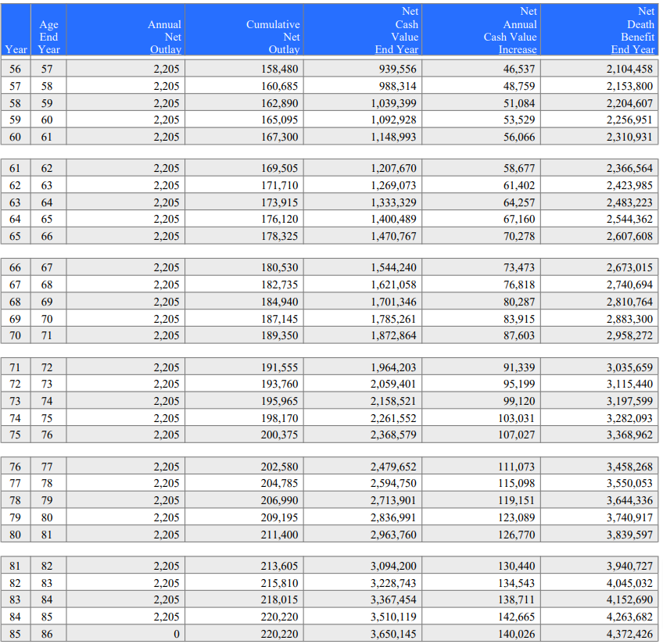
Task: Click cash value 3,650,145
Action: [x=394, y=634]
